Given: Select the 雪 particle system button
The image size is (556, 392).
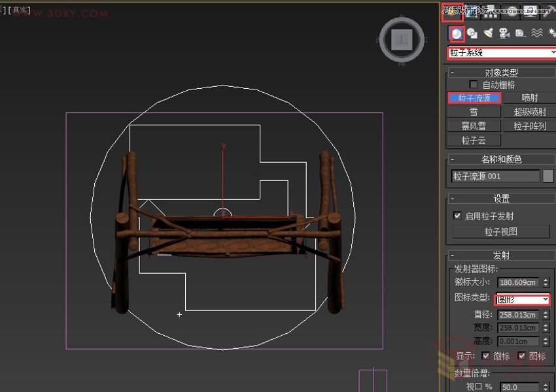Looking at the screenshot, I should [474, 112].
